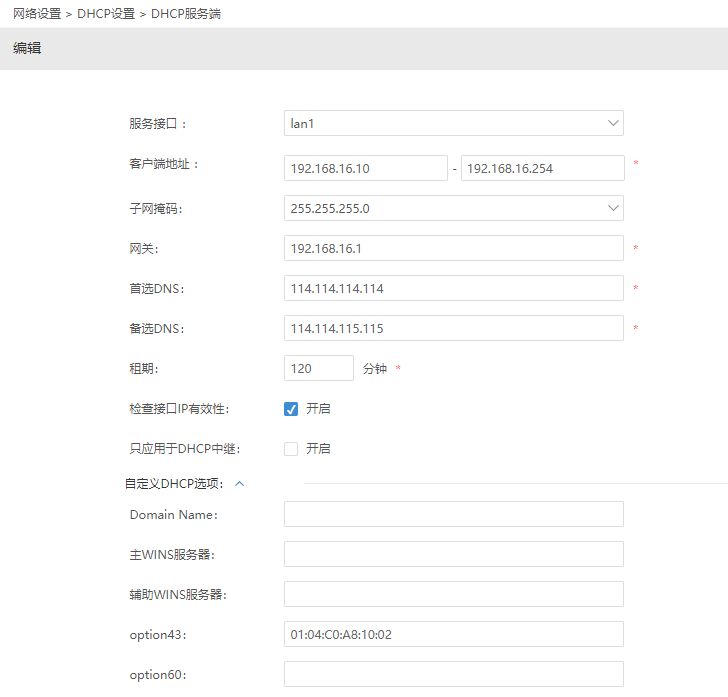Screen dimensions: 728x697
Task: Click the 主WINS服务器 input field
Action: [453, 554]
